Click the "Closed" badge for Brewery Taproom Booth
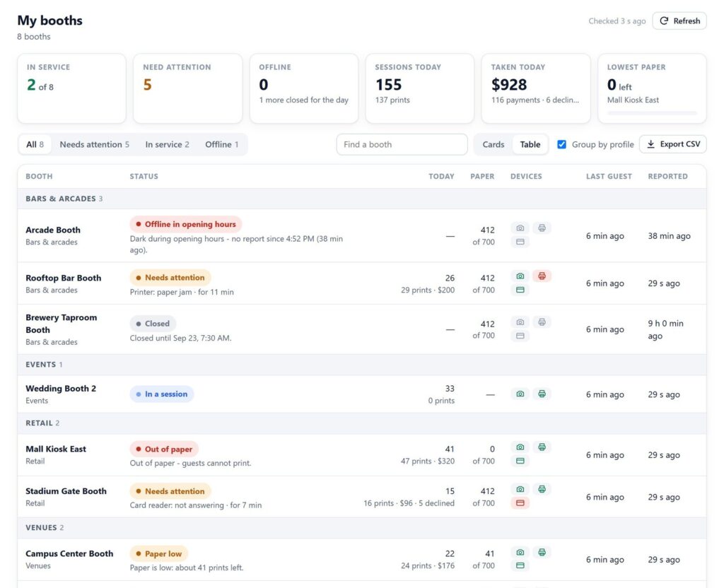This screenshot has width=724, height=588. coord(153,324)
